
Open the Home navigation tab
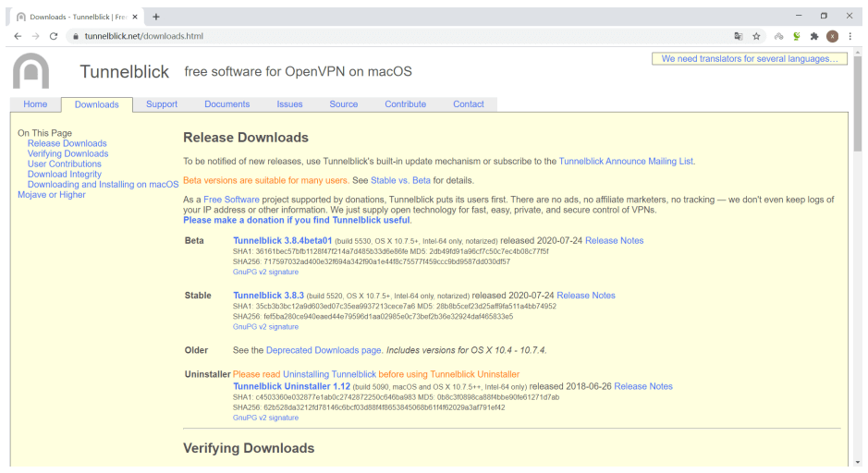pyautogui.click(x=35, y=104)
